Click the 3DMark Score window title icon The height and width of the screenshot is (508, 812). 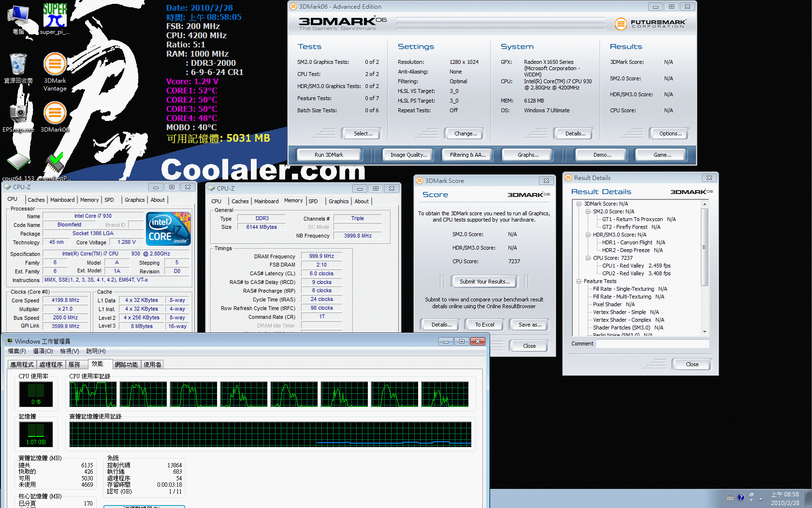[x=420, y=180]
